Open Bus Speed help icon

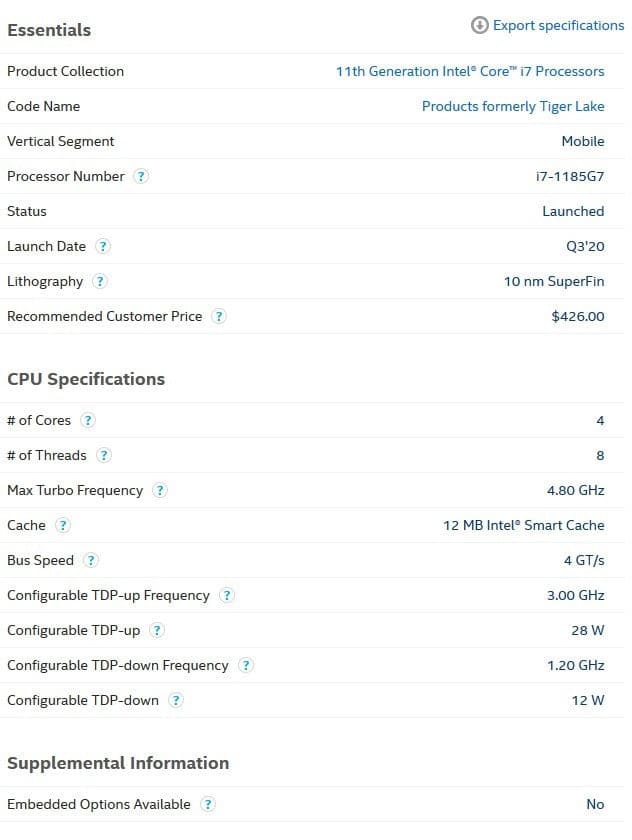tap(91, 560)
